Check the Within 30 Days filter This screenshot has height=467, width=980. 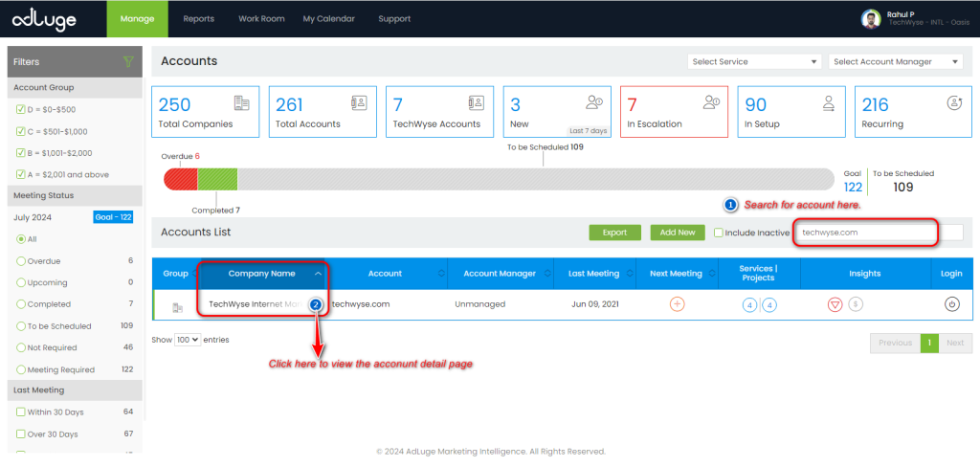(x=20, y=411)
